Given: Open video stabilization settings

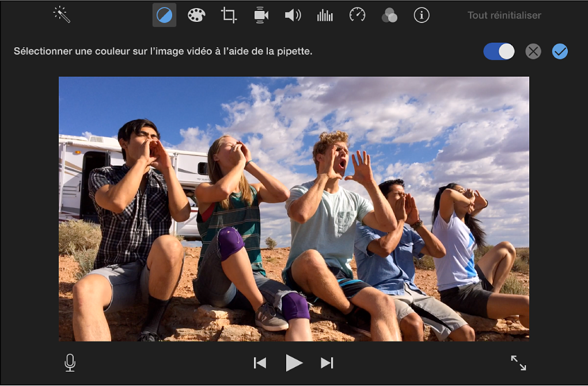Looking at the screenshot, I should click(261, 16).
